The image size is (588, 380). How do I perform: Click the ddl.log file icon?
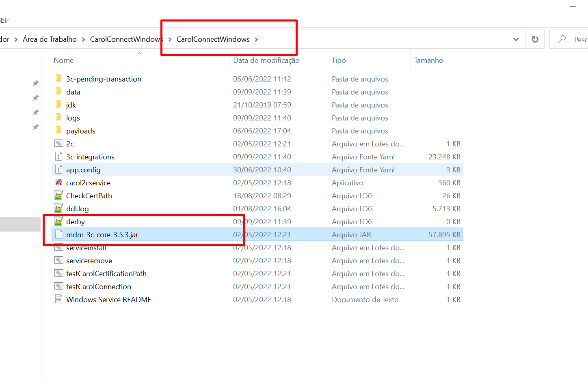59,208
